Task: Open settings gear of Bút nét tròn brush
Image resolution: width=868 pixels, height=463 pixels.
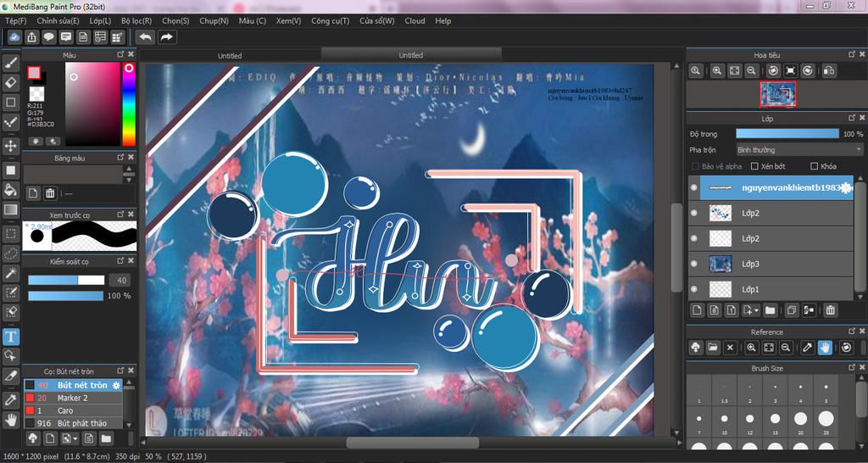Action: point(116,386)
